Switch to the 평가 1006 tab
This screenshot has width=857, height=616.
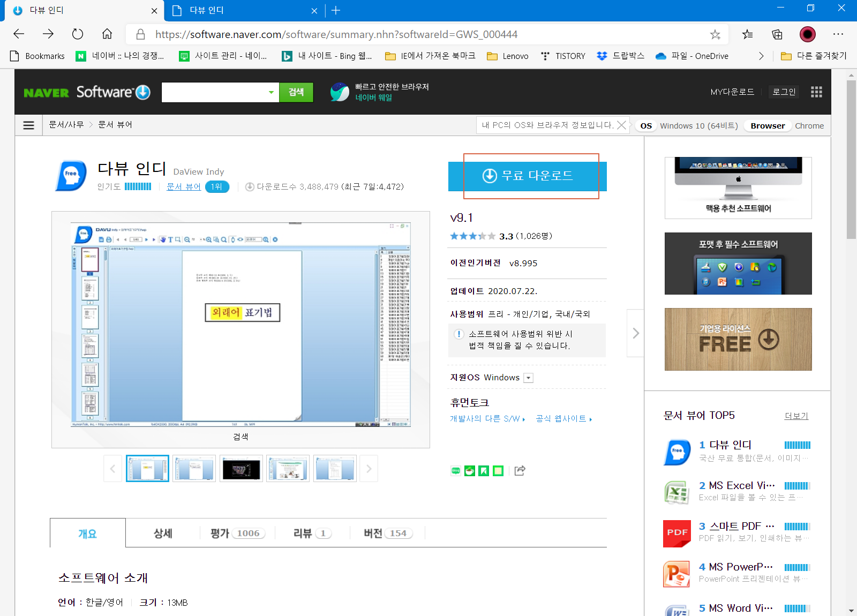pyautogui.click(x=238, y=534)
